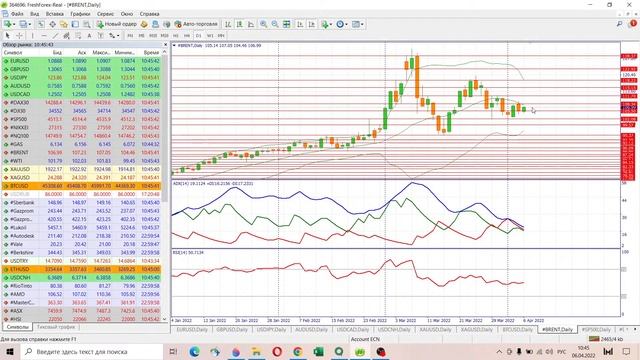Open the Periods clock icon

(340, 24)
